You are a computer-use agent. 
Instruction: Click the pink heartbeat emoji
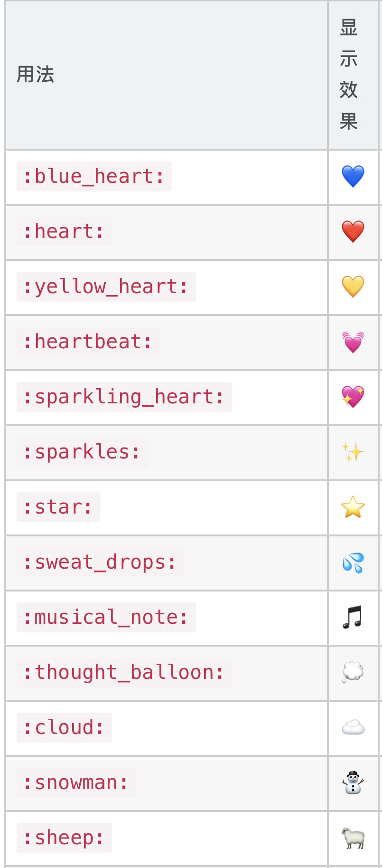(x=353, y=342)
